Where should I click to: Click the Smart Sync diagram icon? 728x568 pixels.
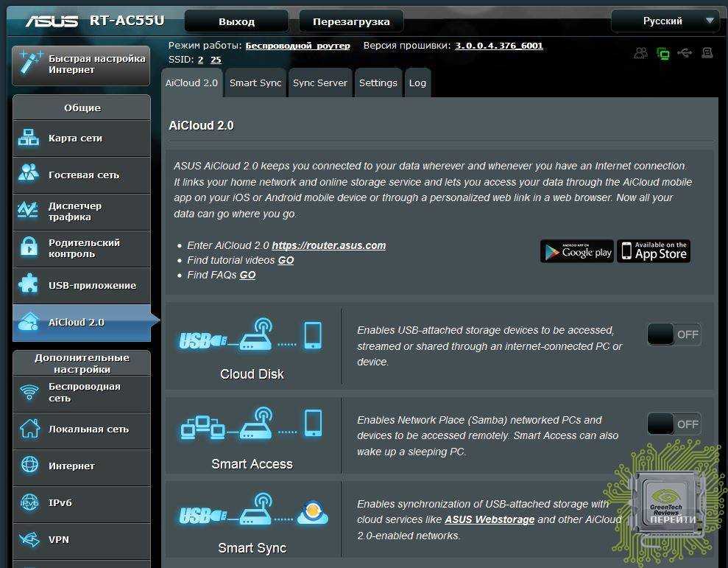pyautogui.click(x=253, y=510)
